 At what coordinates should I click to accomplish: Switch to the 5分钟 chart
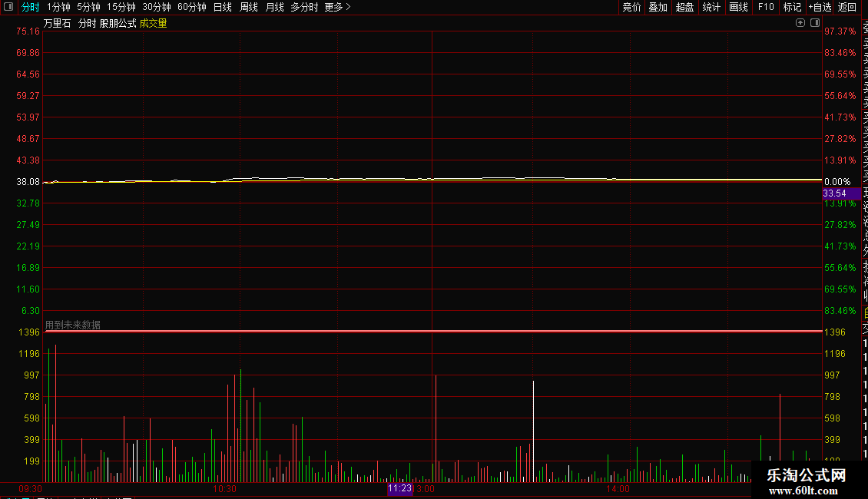(x=88, y=7)
